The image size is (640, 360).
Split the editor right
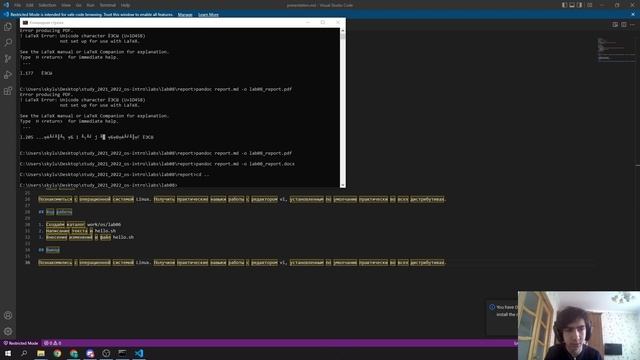point(624,24)
